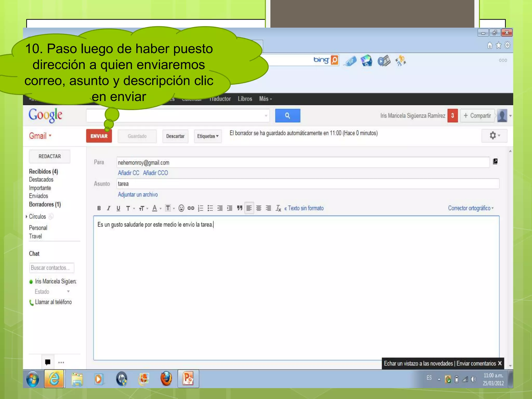Open the text color picker

click(x=155, y=208)
